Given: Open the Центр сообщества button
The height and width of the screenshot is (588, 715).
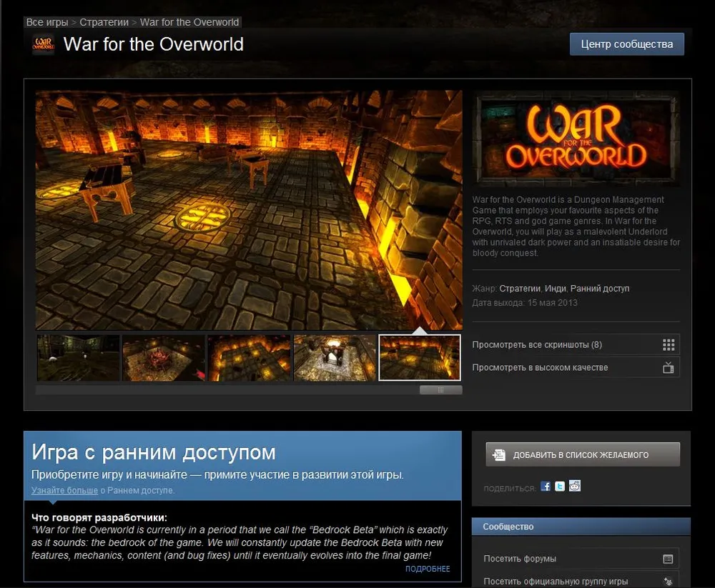Looking at the screenshot, I should point(626,44).
